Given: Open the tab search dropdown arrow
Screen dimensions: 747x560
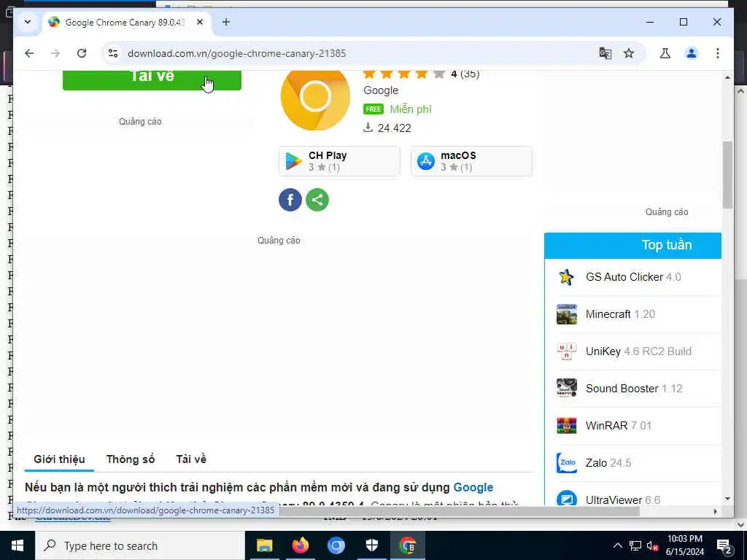Looking at the screenshot, I should click(x=28, y=22).
